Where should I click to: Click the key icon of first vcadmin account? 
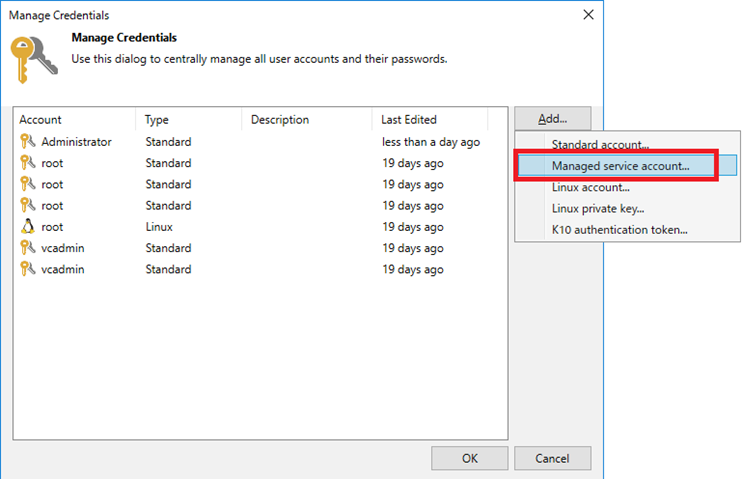[27, 248]
